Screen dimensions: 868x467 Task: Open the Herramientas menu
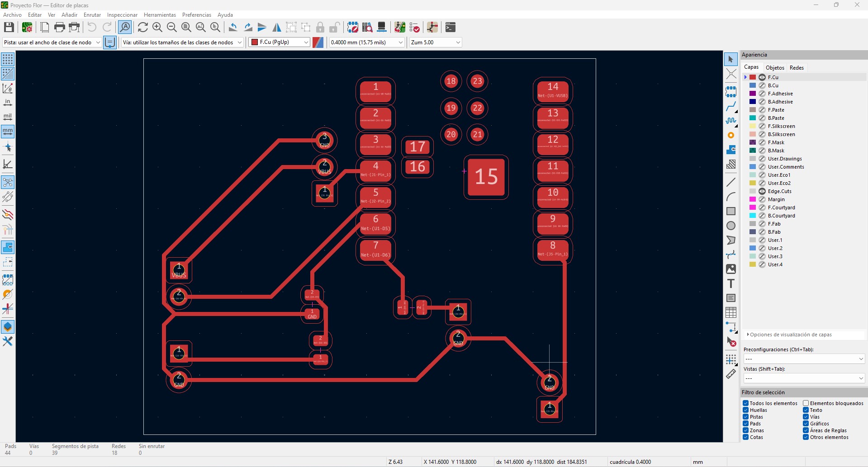(160, 15)
